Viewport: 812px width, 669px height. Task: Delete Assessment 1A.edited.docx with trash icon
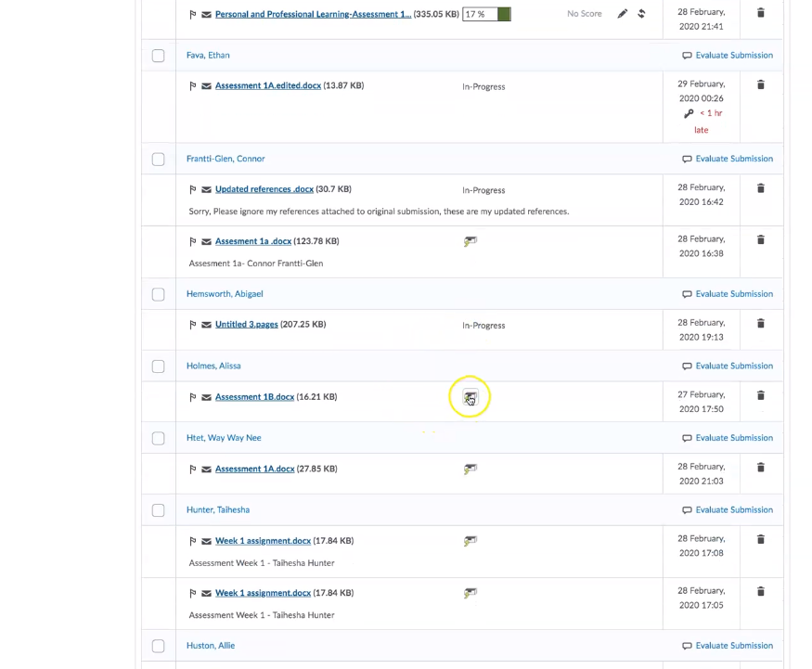pos(761,85)
